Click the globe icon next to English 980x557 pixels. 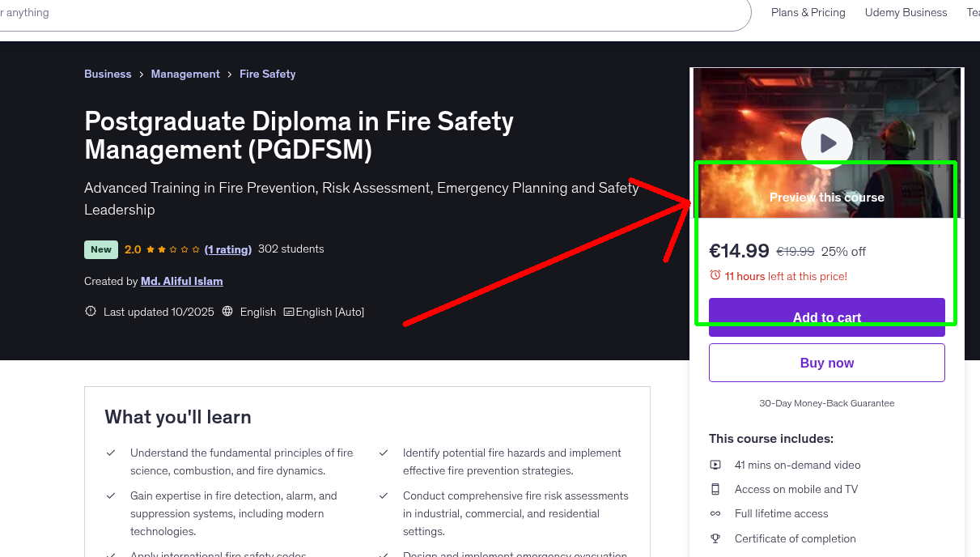click(227, 311)
